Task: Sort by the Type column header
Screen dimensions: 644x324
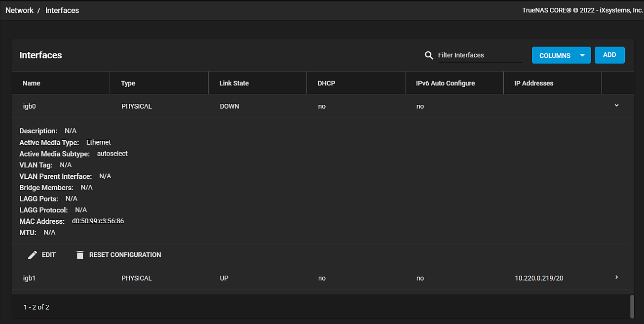Action: 128,83
